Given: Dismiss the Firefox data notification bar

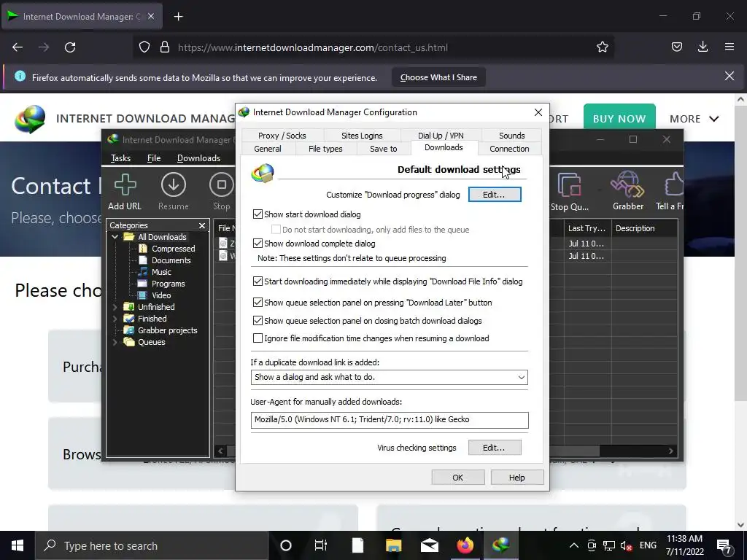Looking at the screenshot, I should 729,76.
